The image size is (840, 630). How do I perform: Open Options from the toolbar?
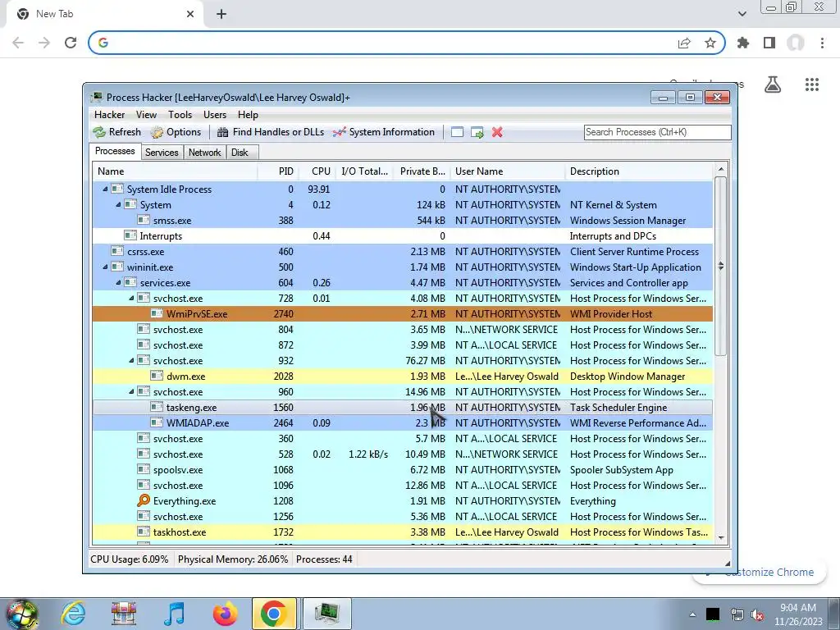[176, 132]
